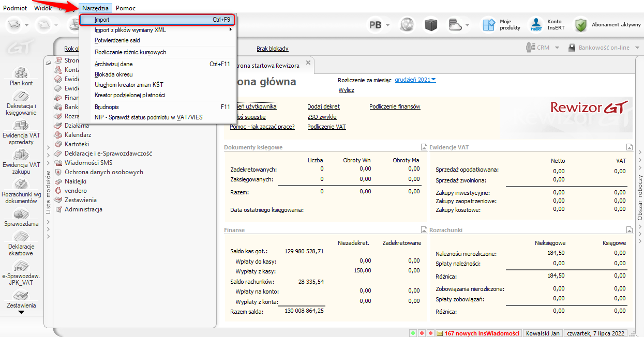Screen dimensions: 644x337
Task: Choose Rozliczanie różnic kursowych
Action: 157,52
